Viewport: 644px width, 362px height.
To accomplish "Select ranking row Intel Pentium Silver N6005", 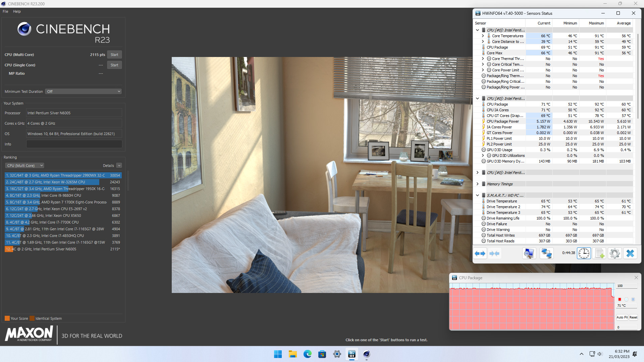I will click(x=63, y=249).
